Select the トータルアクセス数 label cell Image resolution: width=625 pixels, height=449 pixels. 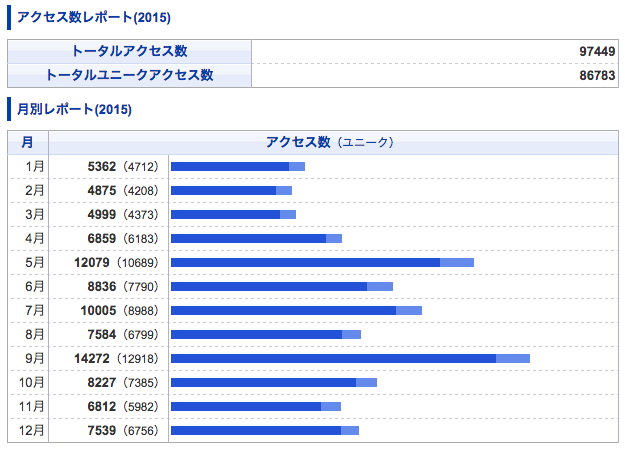[130, 51]
